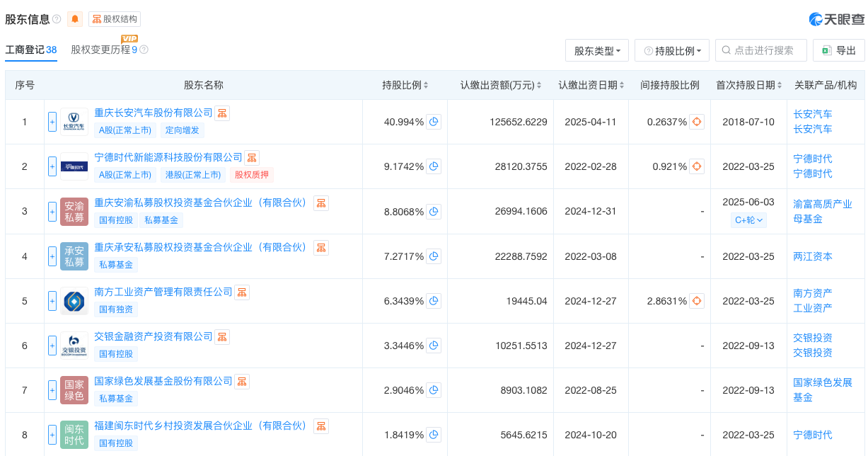The height and width of the screenshot is (456, 868).
Task: Click equity structure icon beside 国家绿色发展基金
Action: pos(243,381)
